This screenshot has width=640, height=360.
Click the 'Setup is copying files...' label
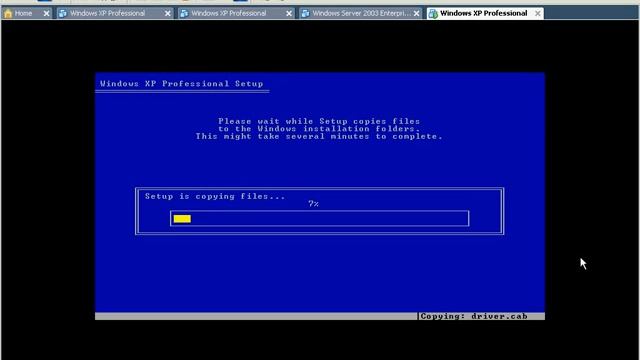[x=215, y=196]
